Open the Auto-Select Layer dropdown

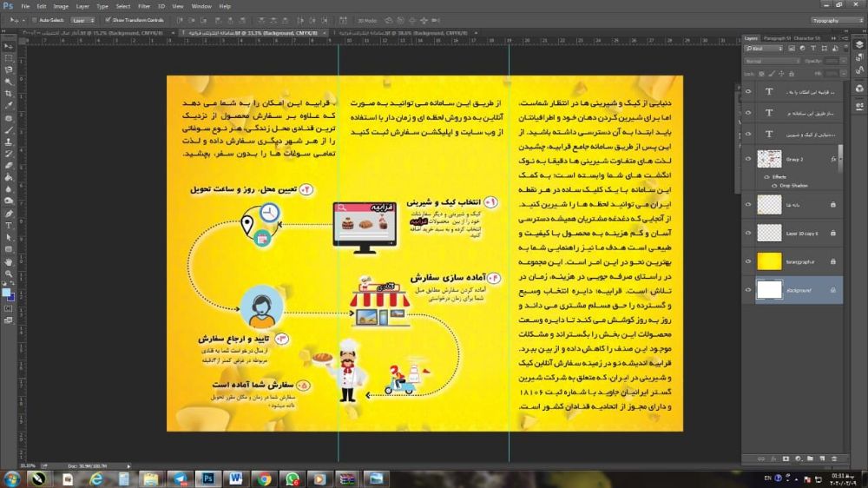coord(82,19)
